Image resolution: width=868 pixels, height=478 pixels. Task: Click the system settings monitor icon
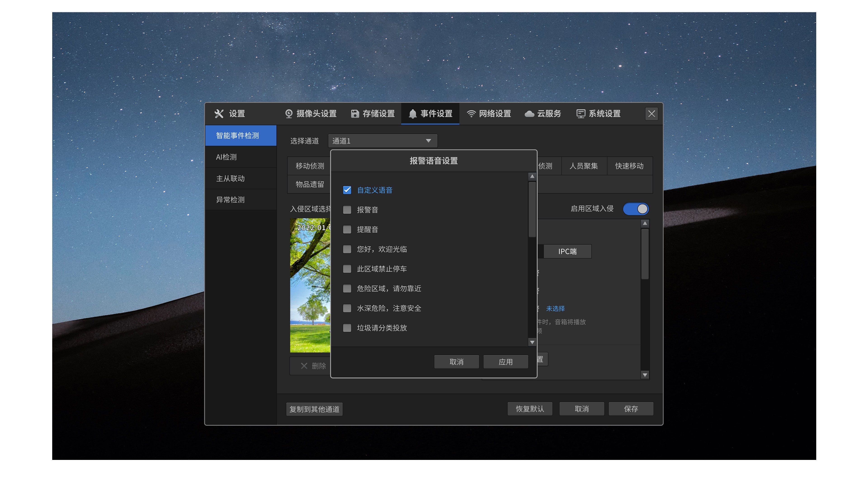click(x=580, y=114)
